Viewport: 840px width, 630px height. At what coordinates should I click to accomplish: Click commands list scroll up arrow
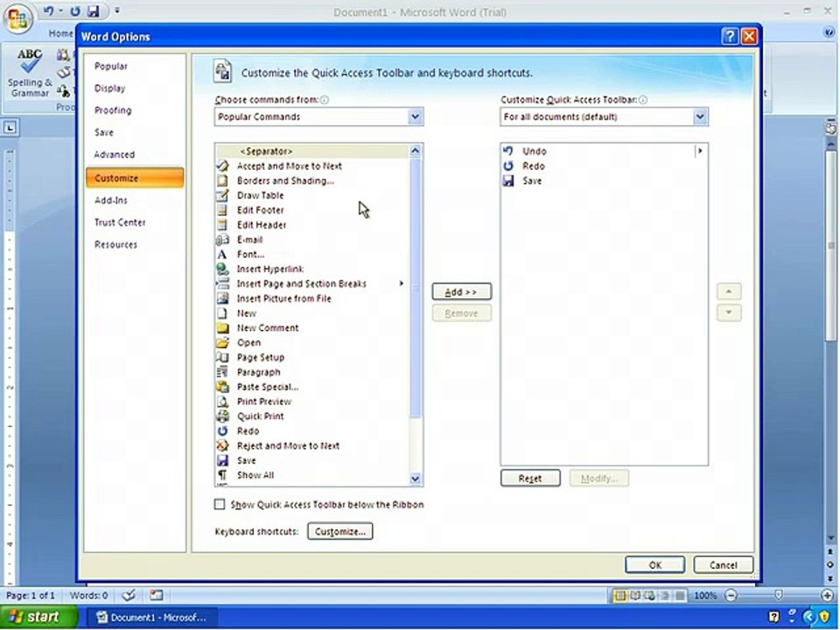pos(415,151)
